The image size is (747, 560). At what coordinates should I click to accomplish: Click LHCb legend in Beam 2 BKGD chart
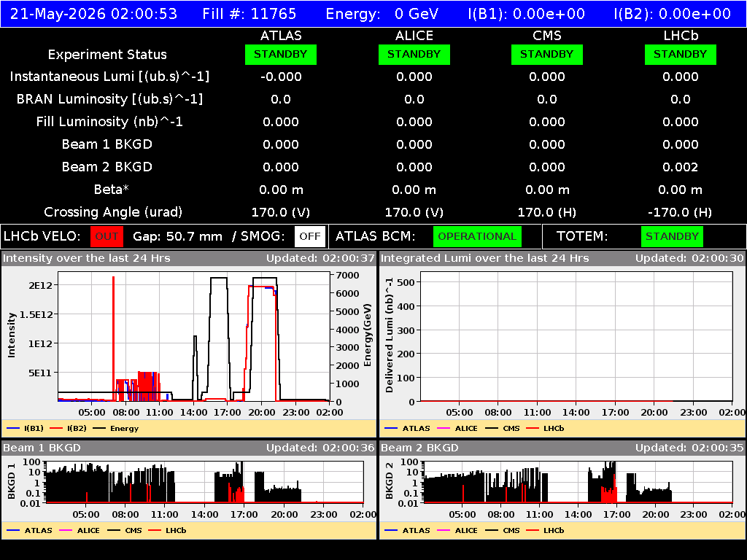click(545, 531)
